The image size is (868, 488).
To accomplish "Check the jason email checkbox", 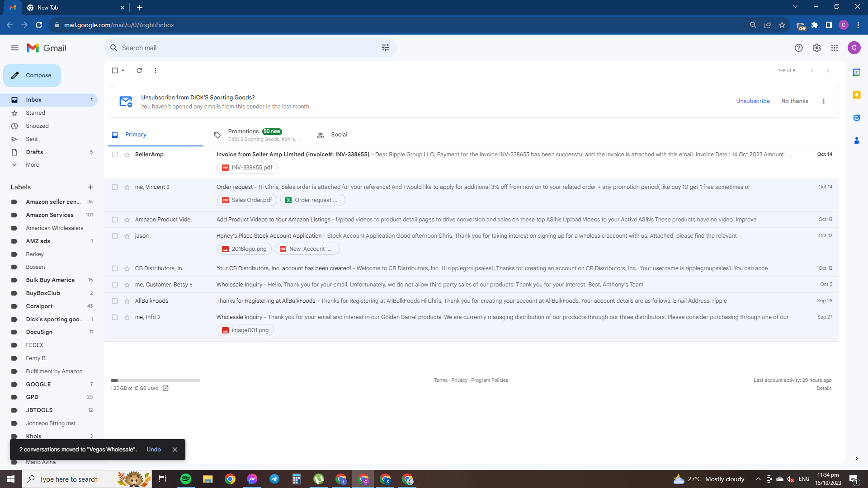I will point(115,236).
